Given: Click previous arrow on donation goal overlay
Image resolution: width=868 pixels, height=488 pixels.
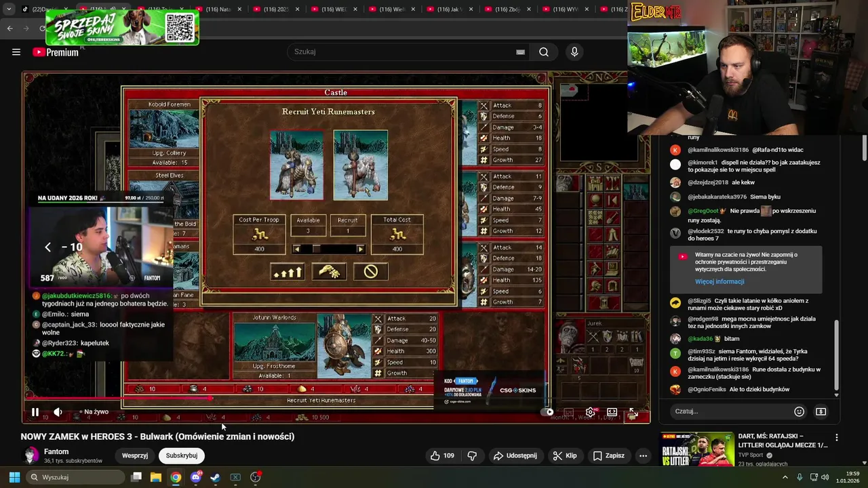Looking at the screenshot, I should pos(47,247).
